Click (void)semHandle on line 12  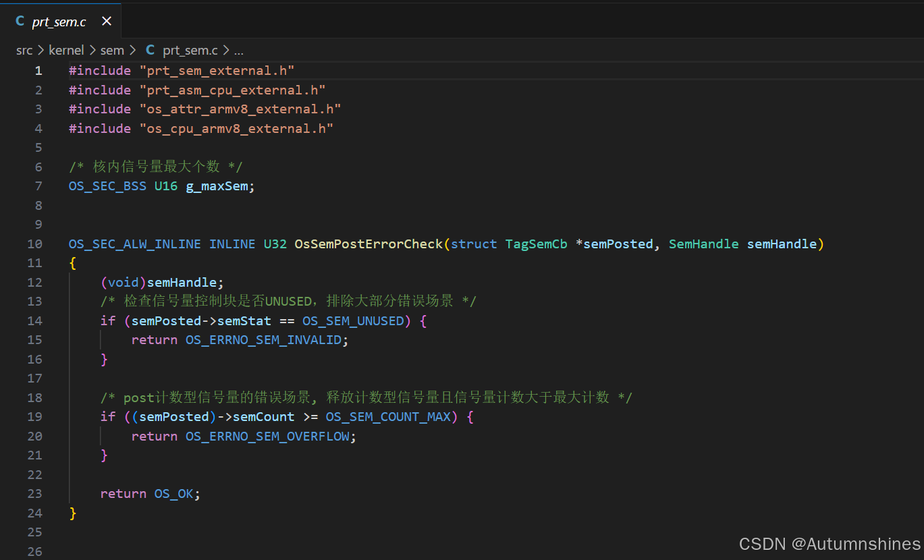[159, 282]
